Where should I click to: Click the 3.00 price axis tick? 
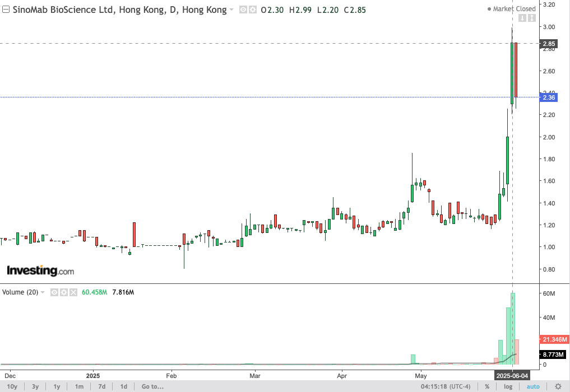point(549,27)
